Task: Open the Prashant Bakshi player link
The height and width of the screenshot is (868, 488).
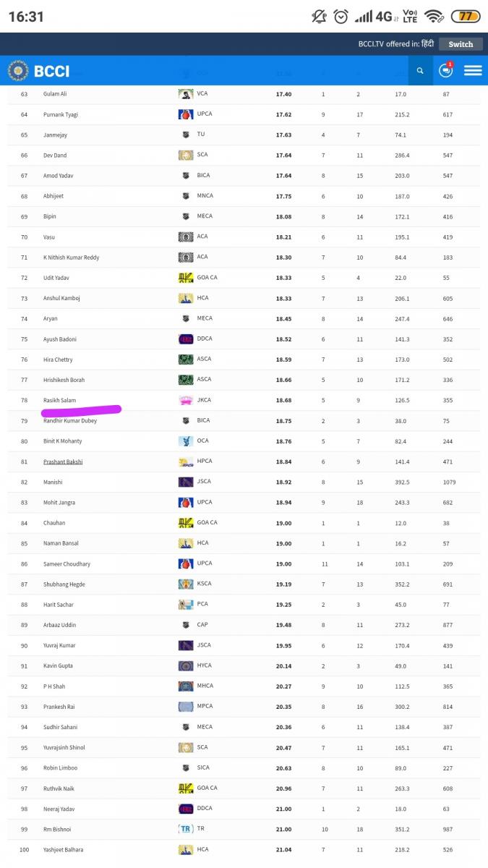Action: tap(63, 461)
